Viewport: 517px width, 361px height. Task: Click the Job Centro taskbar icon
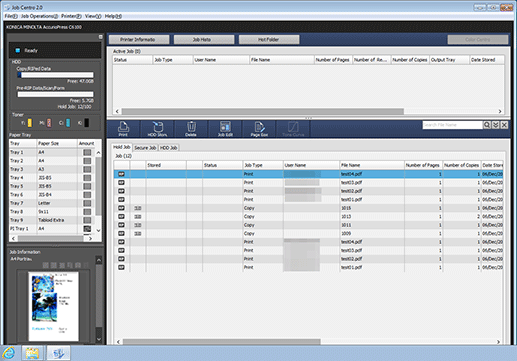tap(58, 353)
